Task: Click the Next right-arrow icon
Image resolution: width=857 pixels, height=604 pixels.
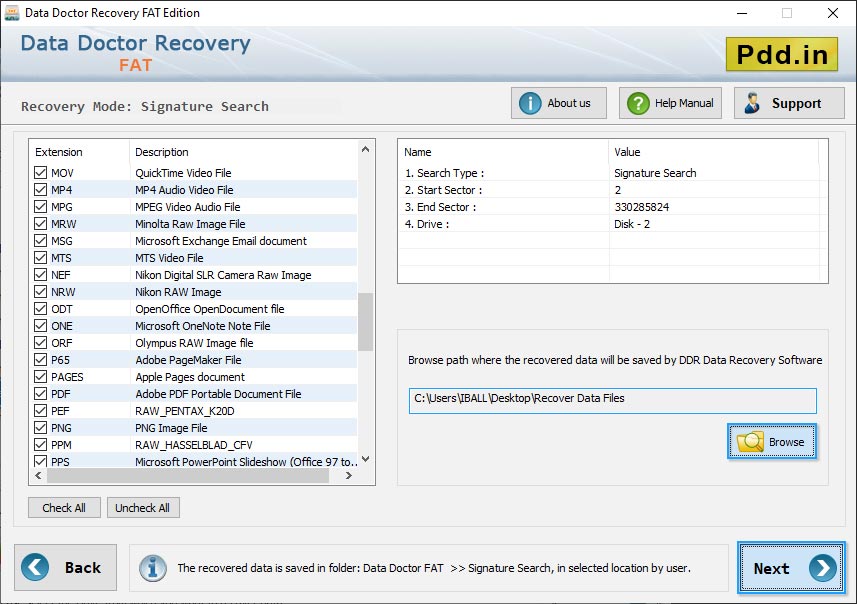Action: 823,568
